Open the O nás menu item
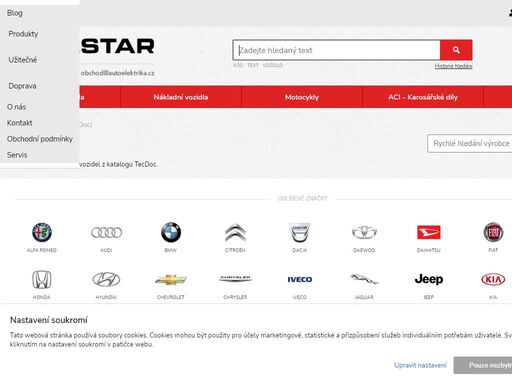The image size is (512, 384). (16, 107)
